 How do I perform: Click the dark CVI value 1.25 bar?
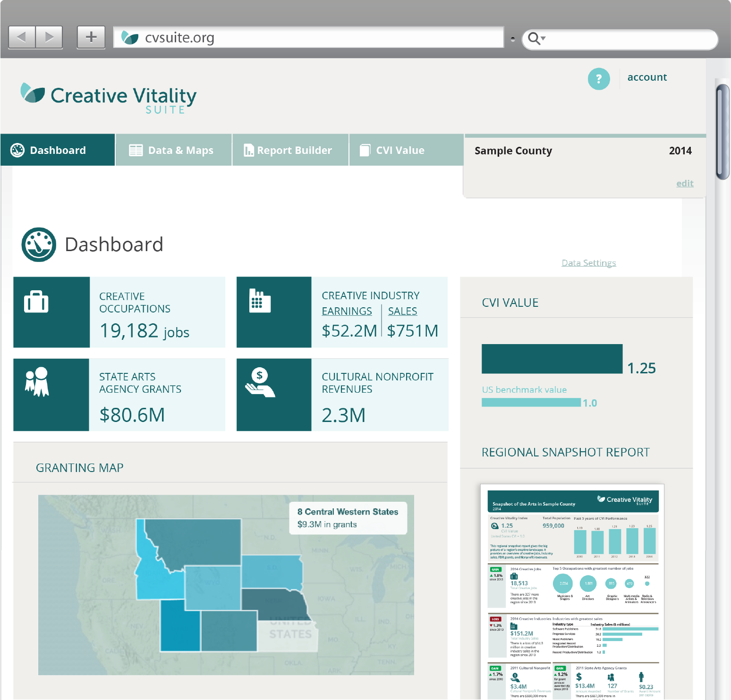click(x=552, y=359)
